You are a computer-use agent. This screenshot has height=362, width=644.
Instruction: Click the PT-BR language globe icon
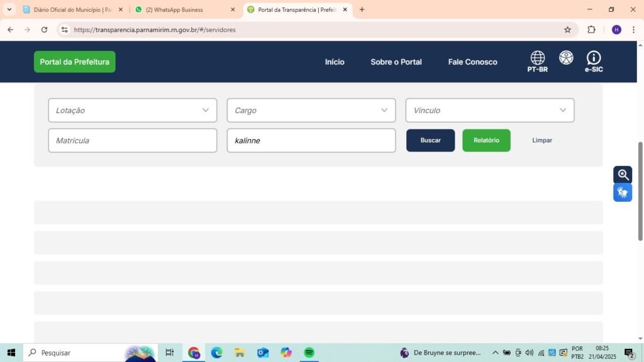537,58
